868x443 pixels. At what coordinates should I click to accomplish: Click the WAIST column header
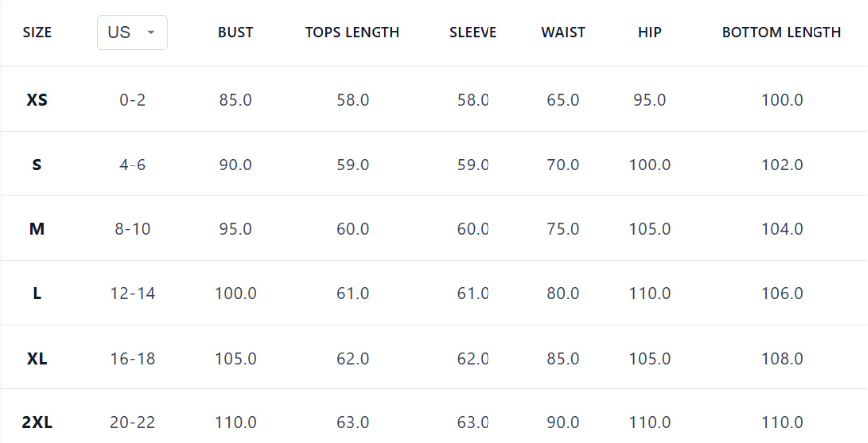tap(563, 32)
